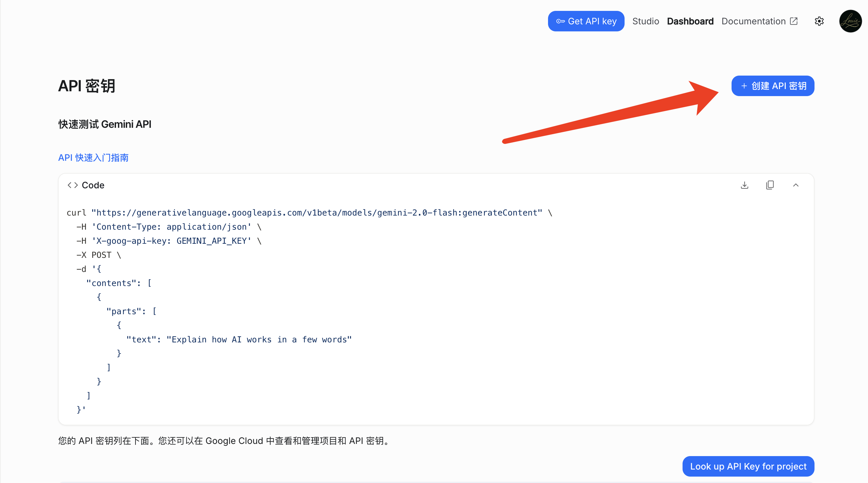Click the key icon in Get API key
Image resolution: width=868 pixels, height=483 pixels.
pyautogui.click(x=561, y=21)
